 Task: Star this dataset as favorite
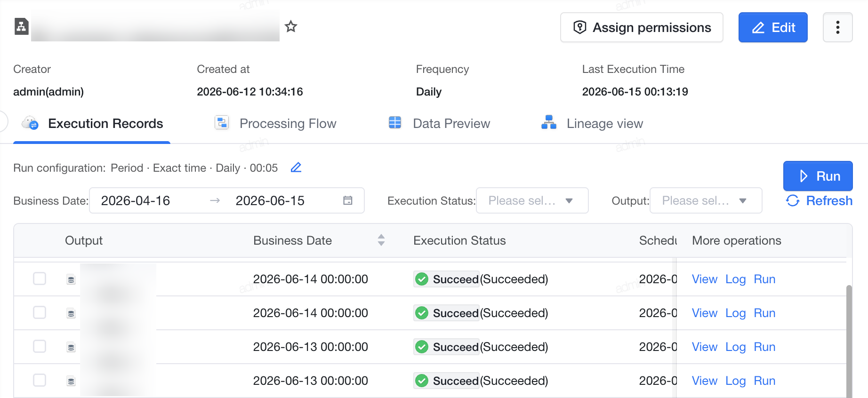pos(291,26)
